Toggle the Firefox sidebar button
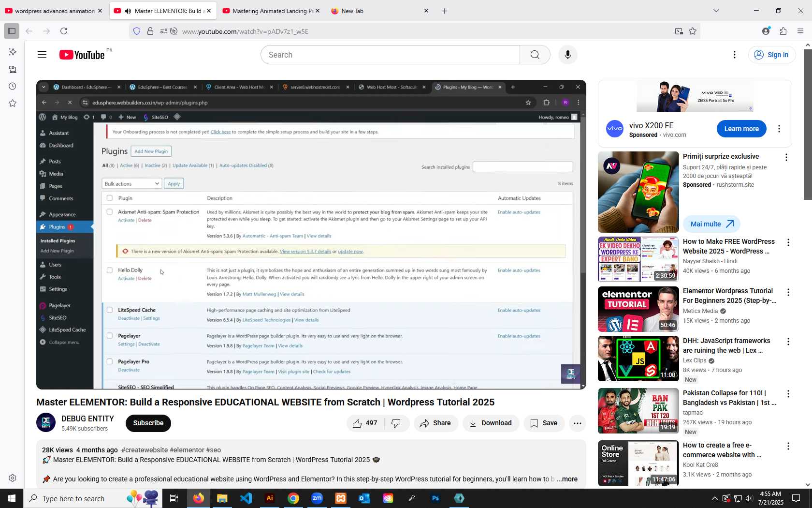 12,31
